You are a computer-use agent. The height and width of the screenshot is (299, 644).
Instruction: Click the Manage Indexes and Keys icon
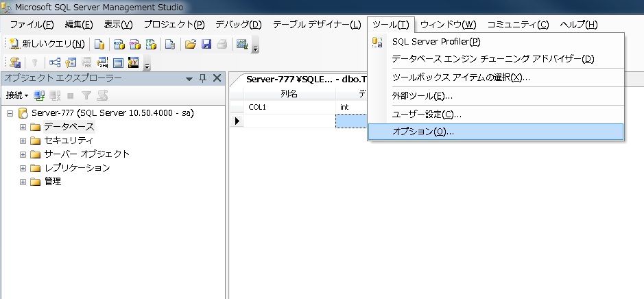pos(71,63)
